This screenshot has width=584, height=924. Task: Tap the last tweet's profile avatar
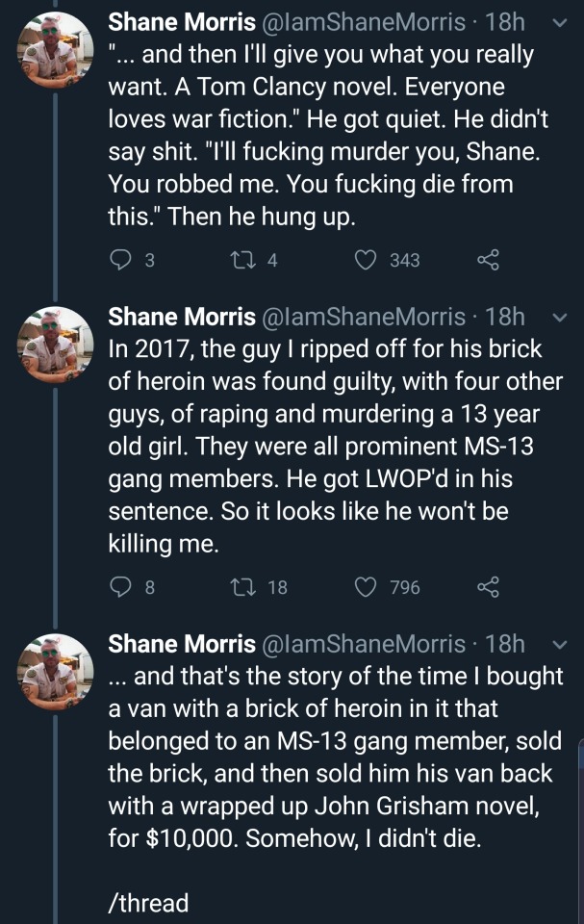click(x=56, y=671)
